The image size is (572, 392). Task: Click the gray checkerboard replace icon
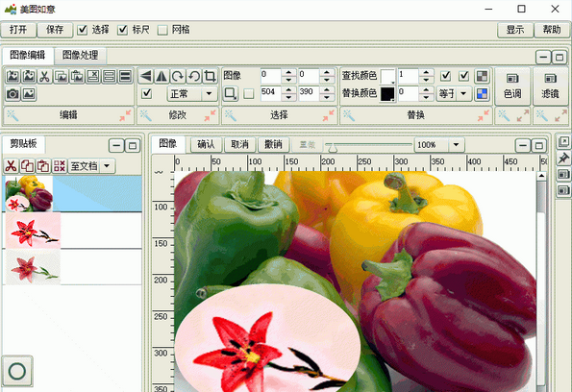point(482,76)
